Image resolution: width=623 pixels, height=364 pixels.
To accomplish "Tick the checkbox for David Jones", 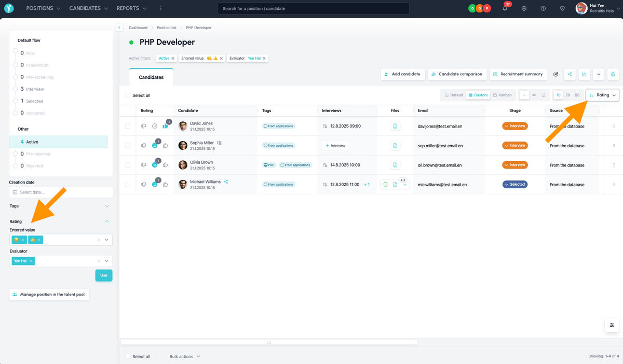I will [128, 126].
